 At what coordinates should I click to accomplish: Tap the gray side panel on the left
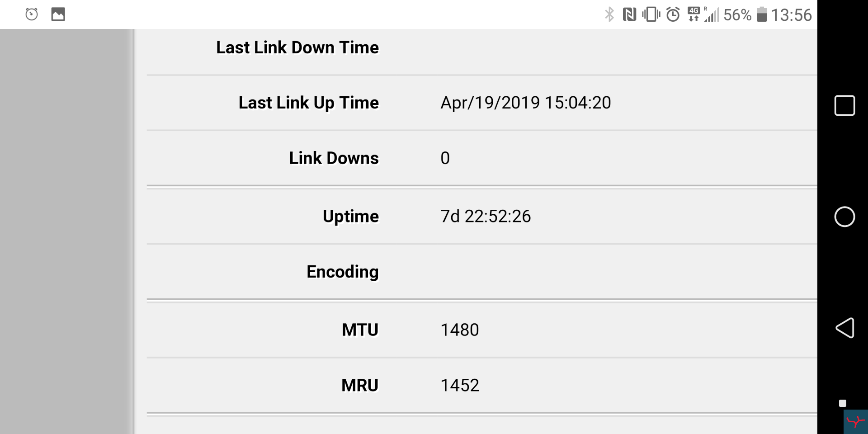click(x=66, y=231)
